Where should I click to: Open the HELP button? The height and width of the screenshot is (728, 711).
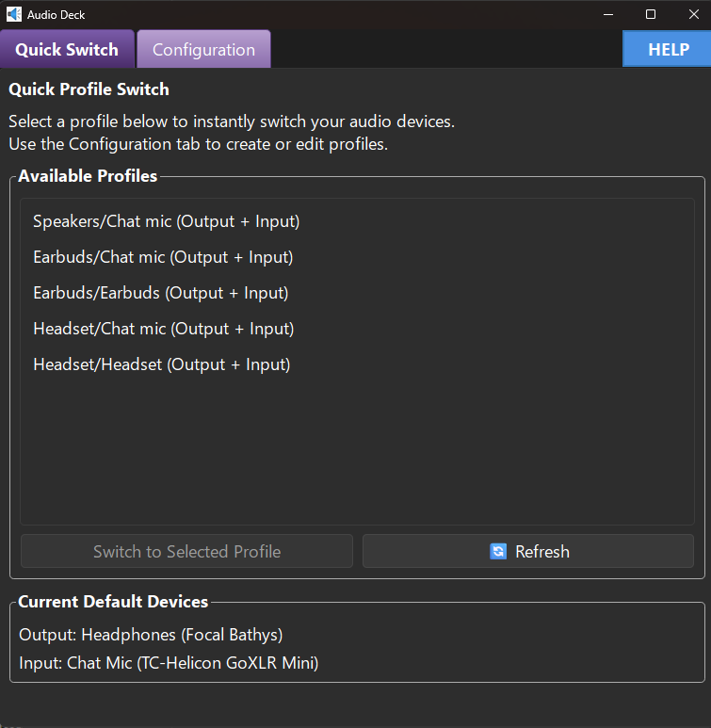[x=668, y=50]
